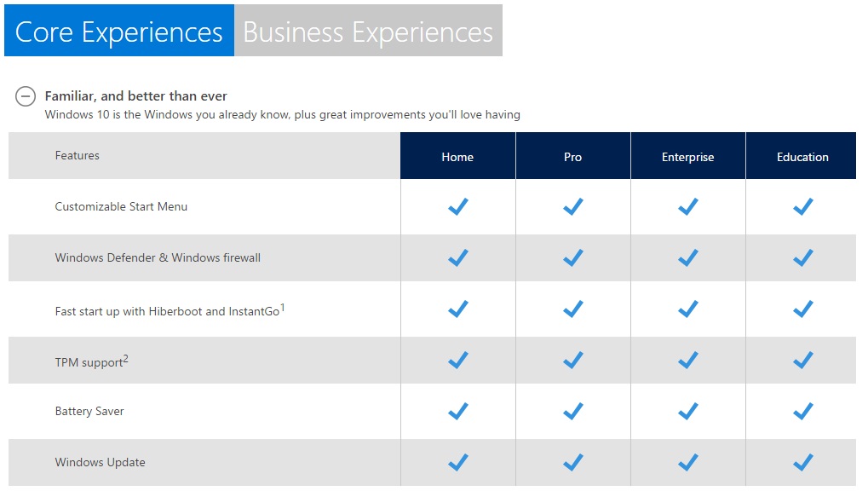The height and width of the screenshot is (491, 868).
Task: Click the Education column header
Action: tap(801, 156)
